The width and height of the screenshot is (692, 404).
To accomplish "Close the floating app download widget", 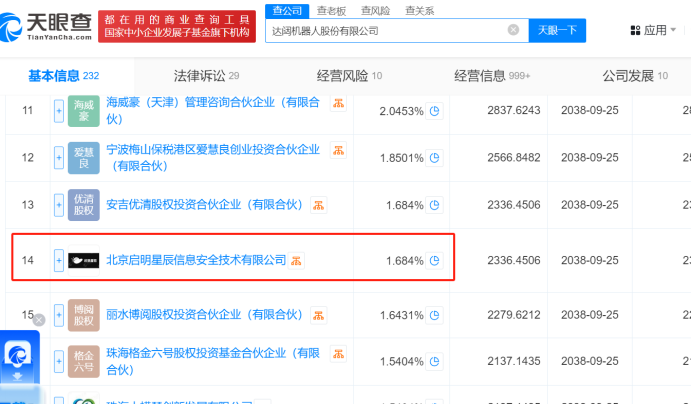I will pyautogui.click(x=39, y=320).
